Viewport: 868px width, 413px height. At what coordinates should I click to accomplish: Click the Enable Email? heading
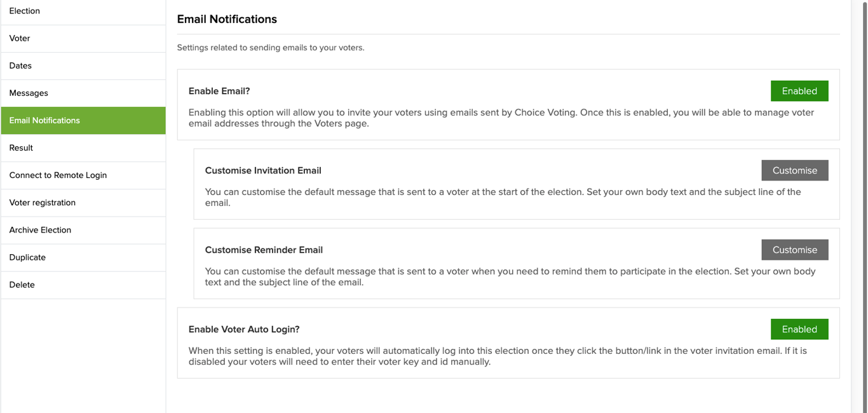click(x=219, y=91)
